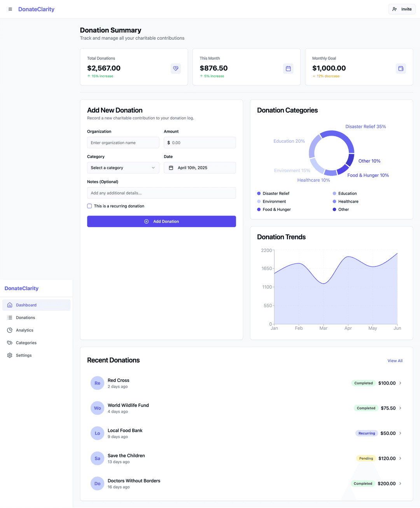This screenshot has height=508, width=420.
Task: Enable the recurring donation checkbox
Action: [x=89, y=206]
